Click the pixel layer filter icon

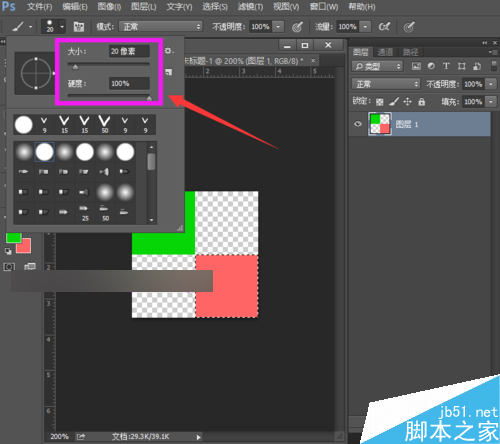(416, 66)
